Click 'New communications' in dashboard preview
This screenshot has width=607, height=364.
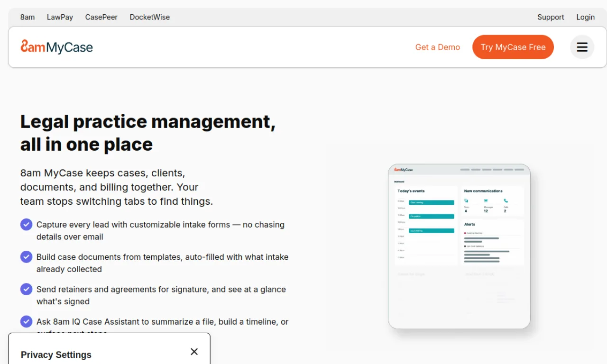(483, 191)
